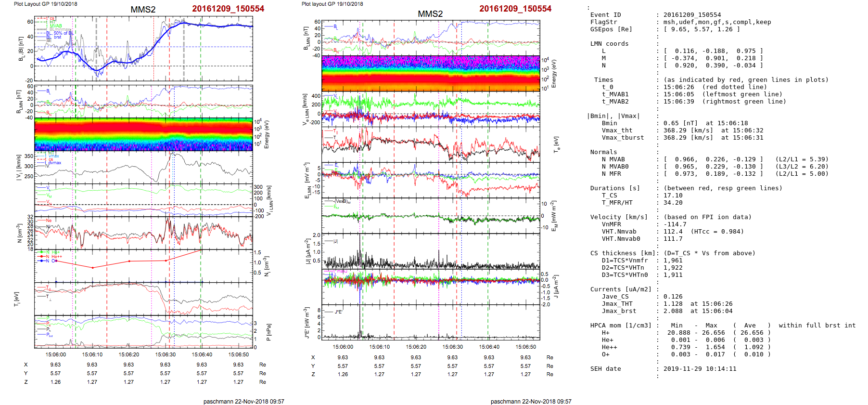This screenshot has height=405, width=868.
Task: Click the 'Normals' section heading
Action: click(x=603, y=152)
